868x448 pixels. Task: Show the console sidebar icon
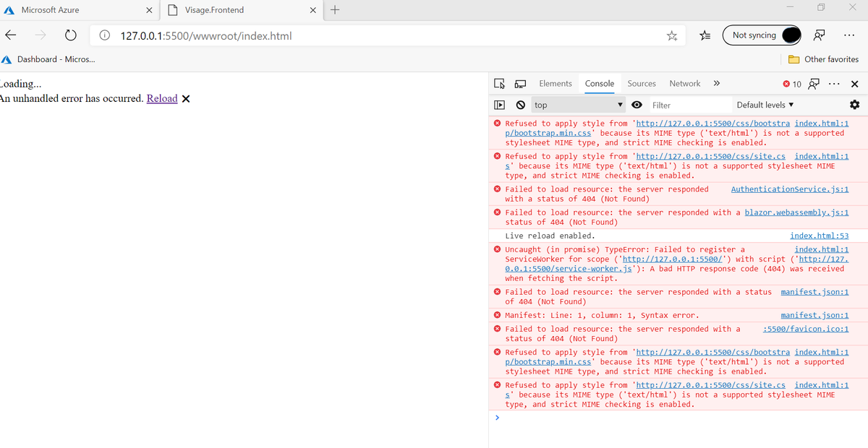[499, 105]
